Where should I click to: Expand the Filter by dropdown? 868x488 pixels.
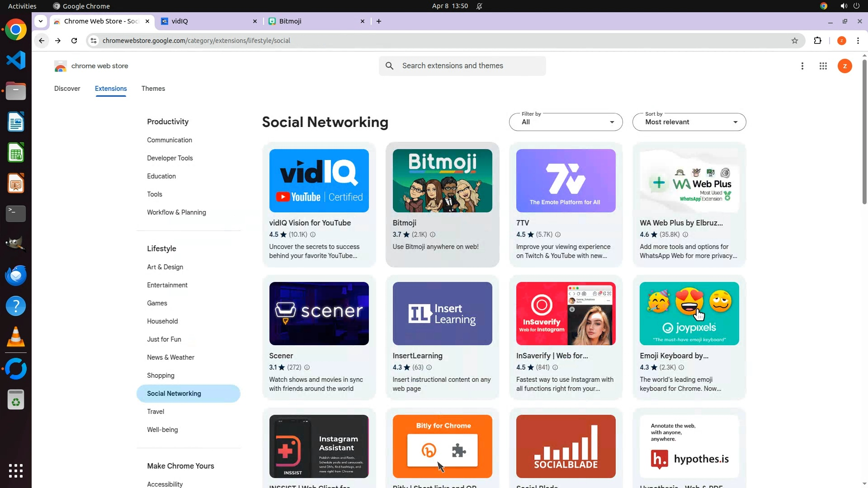566,122
